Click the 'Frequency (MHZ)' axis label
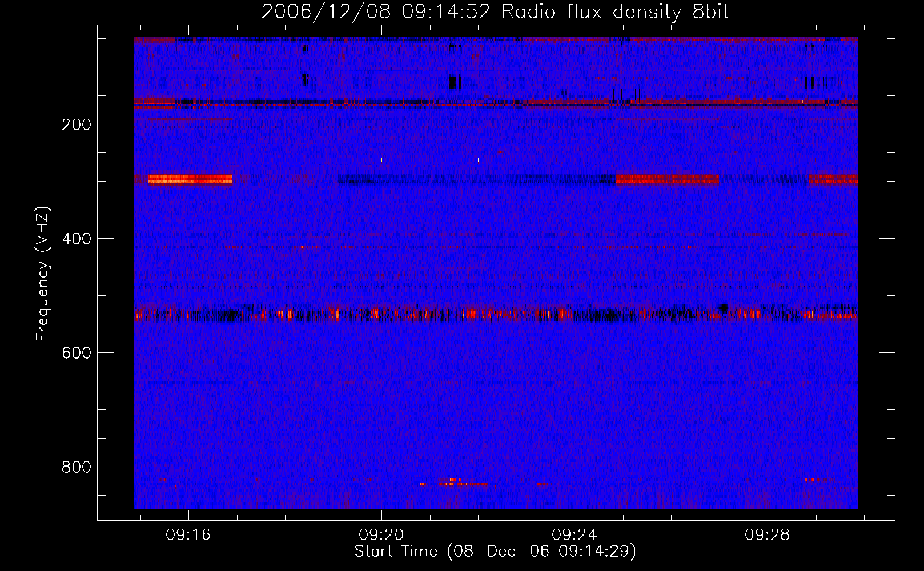 point(43,274)
